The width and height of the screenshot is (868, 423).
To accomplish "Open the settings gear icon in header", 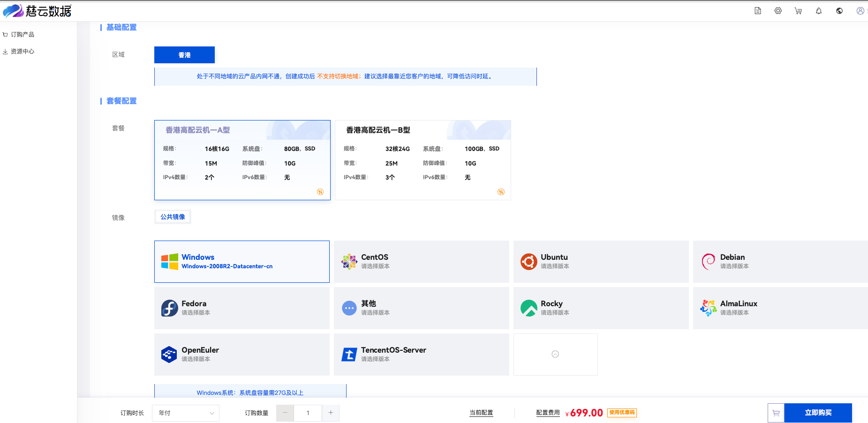I will coord(778,11).
